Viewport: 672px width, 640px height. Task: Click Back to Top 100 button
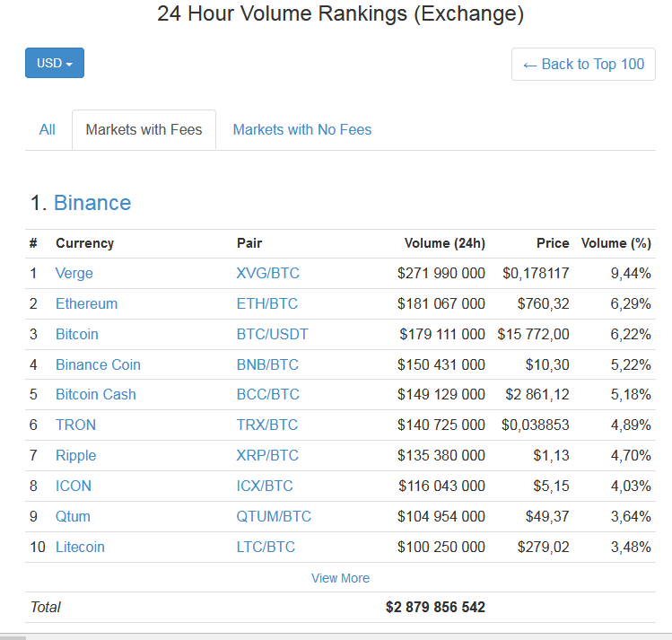click(x=583, y=64)
